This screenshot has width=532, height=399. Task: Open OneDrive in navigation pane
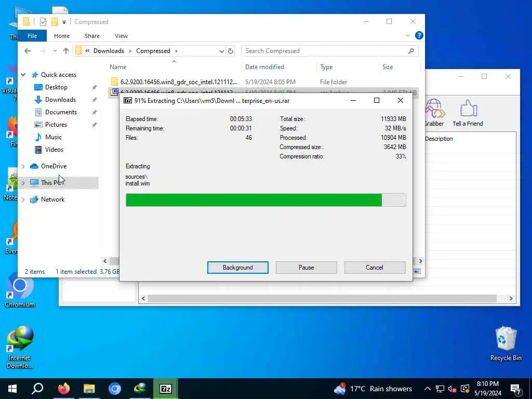(54, 166)
